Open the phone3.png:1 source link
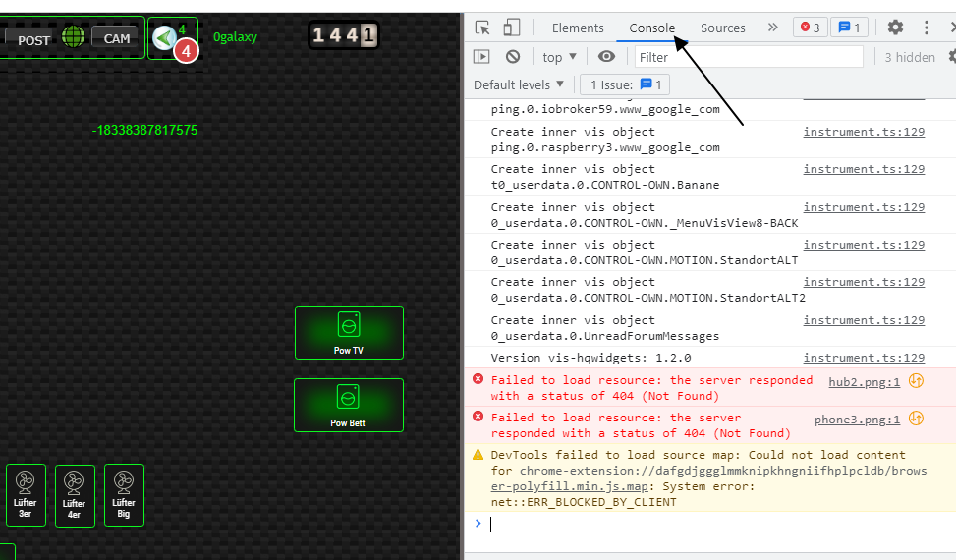The image size is (956, 560). (857, 420)
